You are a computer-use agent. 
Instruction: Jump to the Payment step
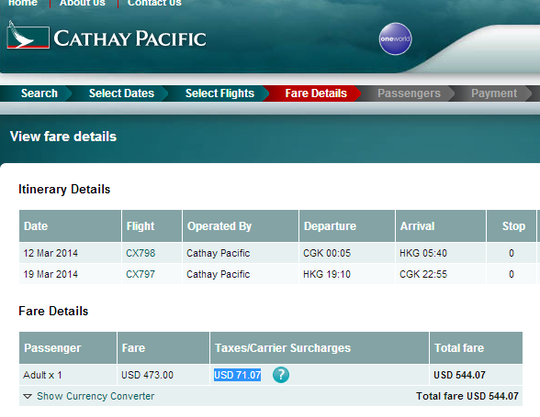pos(494,93)
